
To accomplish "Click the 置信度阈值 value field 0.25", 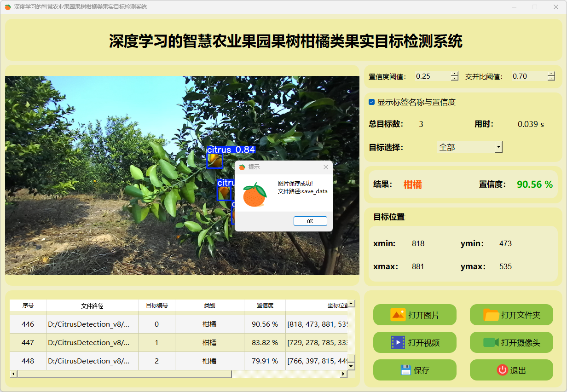I will click(432, 76).
